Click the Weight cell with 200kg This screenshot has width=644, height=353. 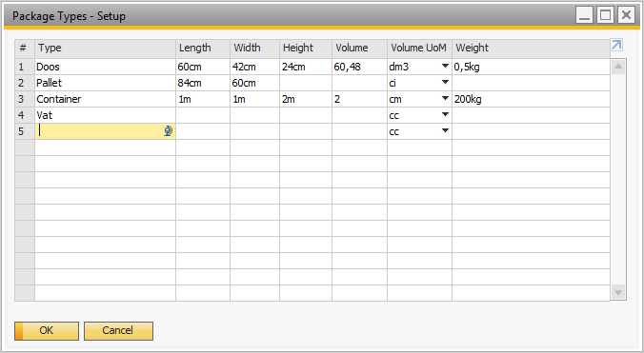tap(531, 99)
